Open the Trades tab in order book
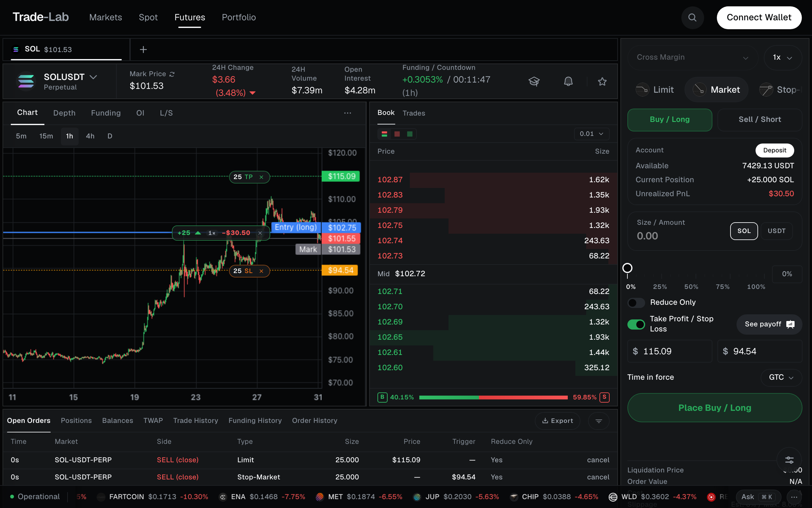The image size is (812, 508). (x=414, y=113)
